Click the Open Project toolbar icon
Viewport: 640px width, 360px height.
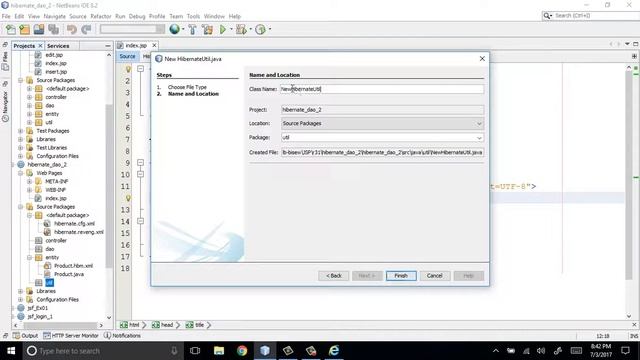pyautogui.click(x=39, y=29)
